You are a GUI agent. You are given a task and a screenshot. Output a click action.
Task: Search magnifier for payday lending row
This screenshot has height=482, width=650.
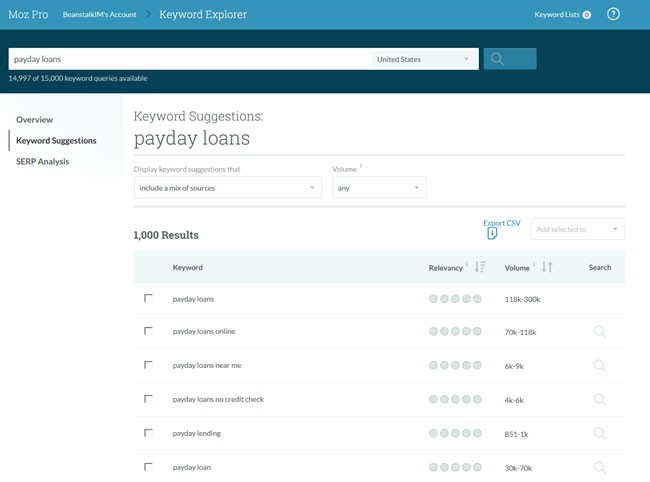(599, 433)
